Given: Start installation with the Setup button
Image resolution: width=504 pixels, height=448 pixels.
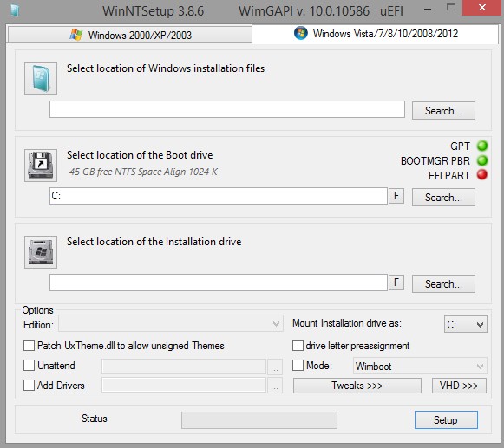Looking at the screenshot, I should 446,419.
